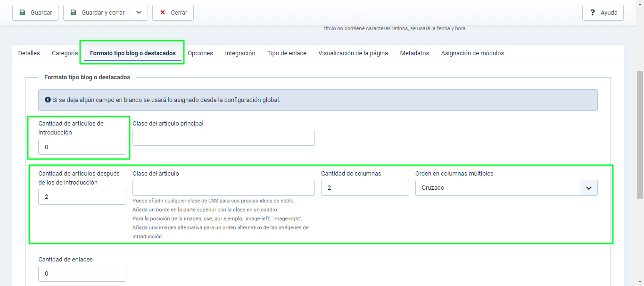Click the Cantidad de enlaces field

[x=82, y=274]
